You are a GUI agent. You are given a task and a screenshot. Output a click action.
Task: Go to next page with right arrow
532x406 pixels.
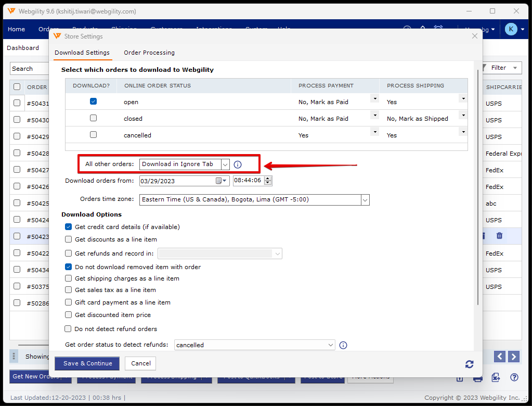(x=514, y=357)
